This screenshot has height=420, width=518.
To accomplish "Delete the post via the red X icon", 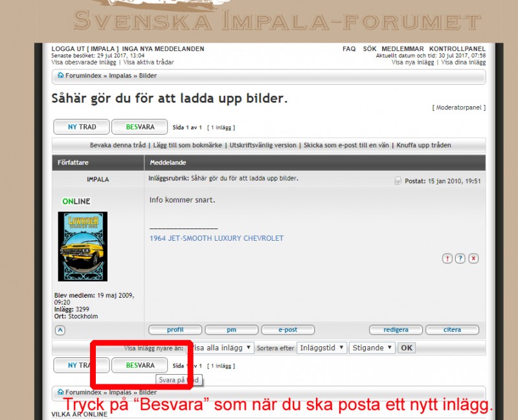I will pyautogui.click(x=473, y=258).
